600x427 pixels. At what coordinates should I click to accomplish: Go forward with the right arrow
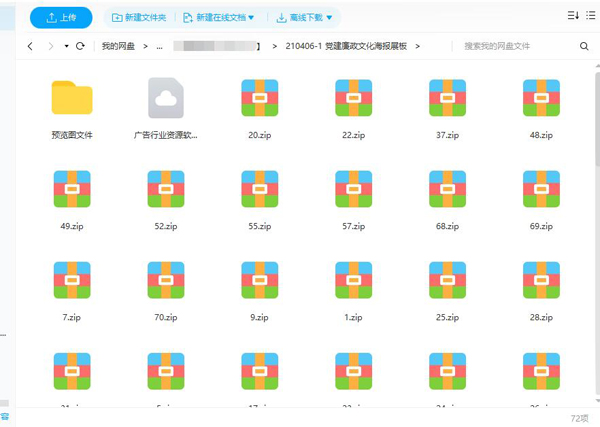tap(51, 46)
